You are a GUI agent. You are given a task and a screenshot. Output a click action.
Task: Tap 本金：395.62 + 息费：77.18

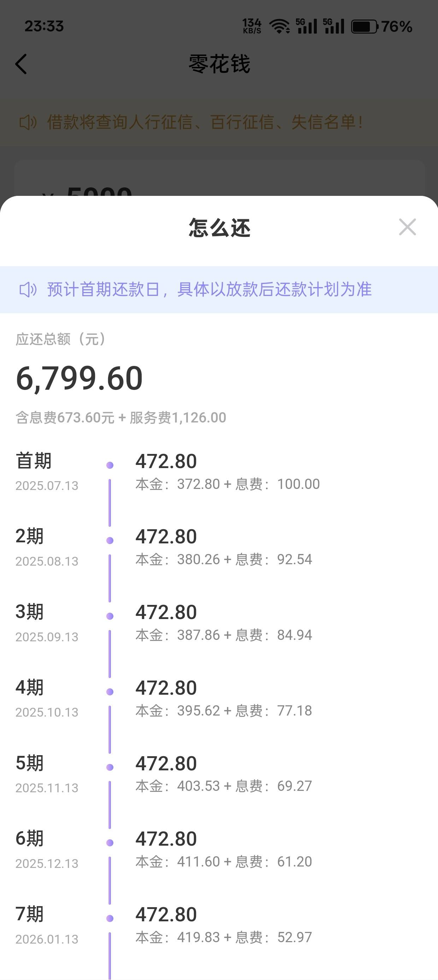pyautogui.click(x=224, y=711)
